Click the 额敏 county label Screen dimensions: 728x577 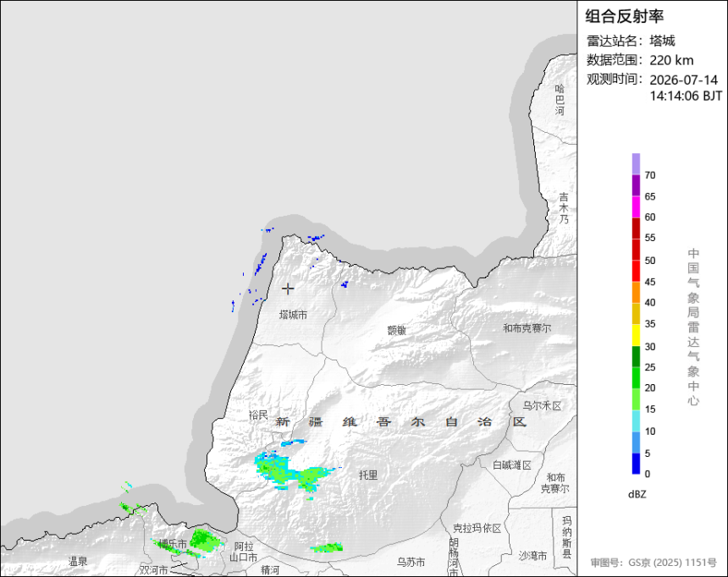click(397, 330)
